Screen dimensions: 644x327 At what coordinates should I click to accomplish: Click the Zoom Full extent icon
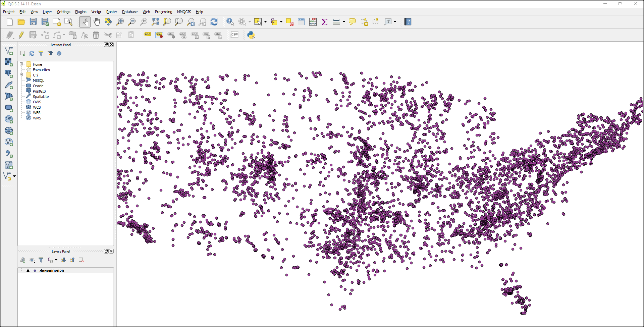155,22
